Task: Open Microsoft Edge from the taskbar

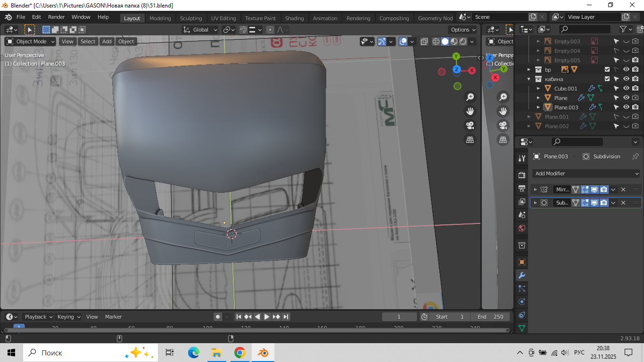Action: click(193, 353)
